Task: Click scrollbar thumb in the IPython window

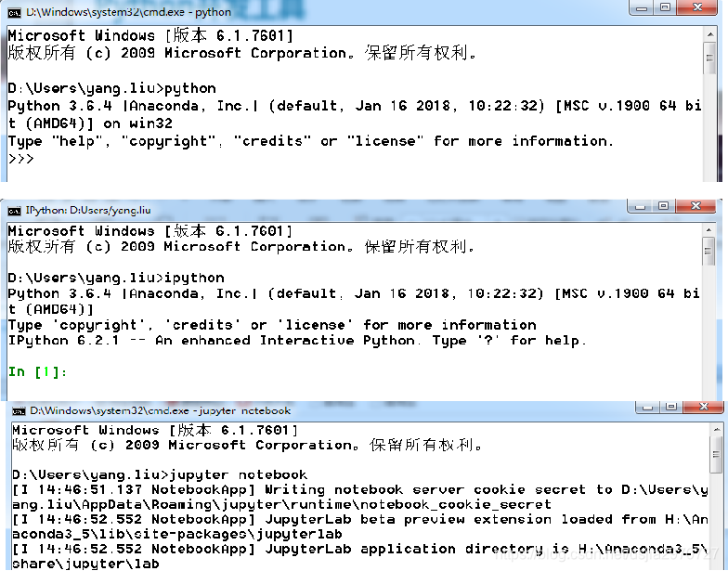Action: (708, 251)
